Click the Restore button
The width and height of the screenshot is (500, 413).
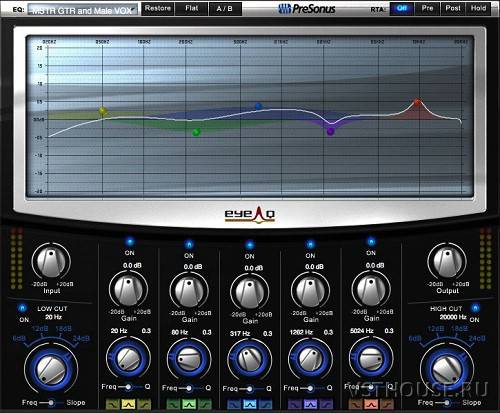pos(158,8)
